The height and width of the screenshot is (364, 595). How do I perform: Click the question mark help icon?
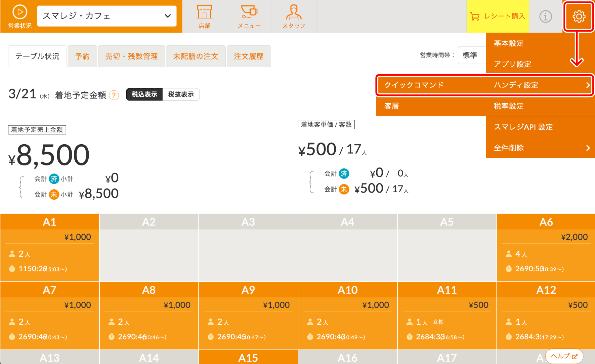(114, 95)
